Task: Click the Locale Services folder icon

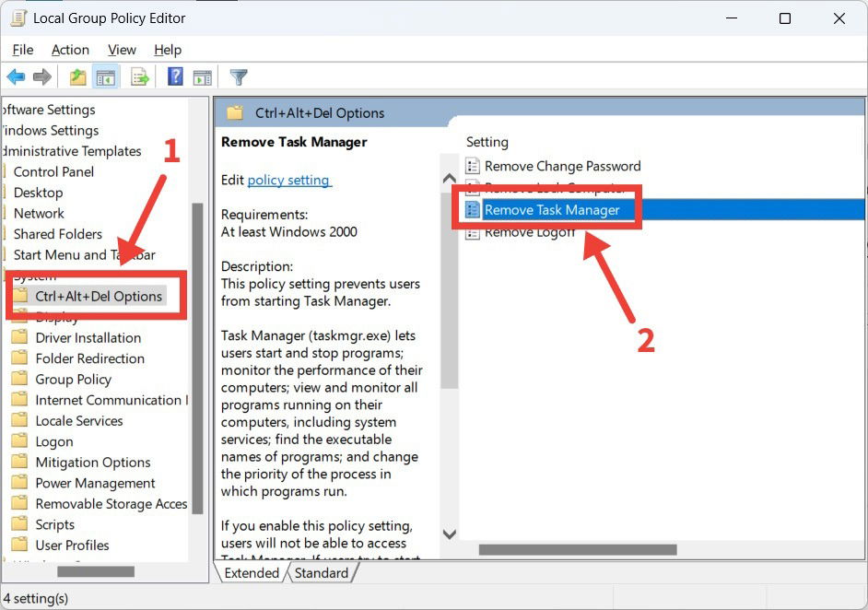Action: pyautogui.click(x=20, y=420)
